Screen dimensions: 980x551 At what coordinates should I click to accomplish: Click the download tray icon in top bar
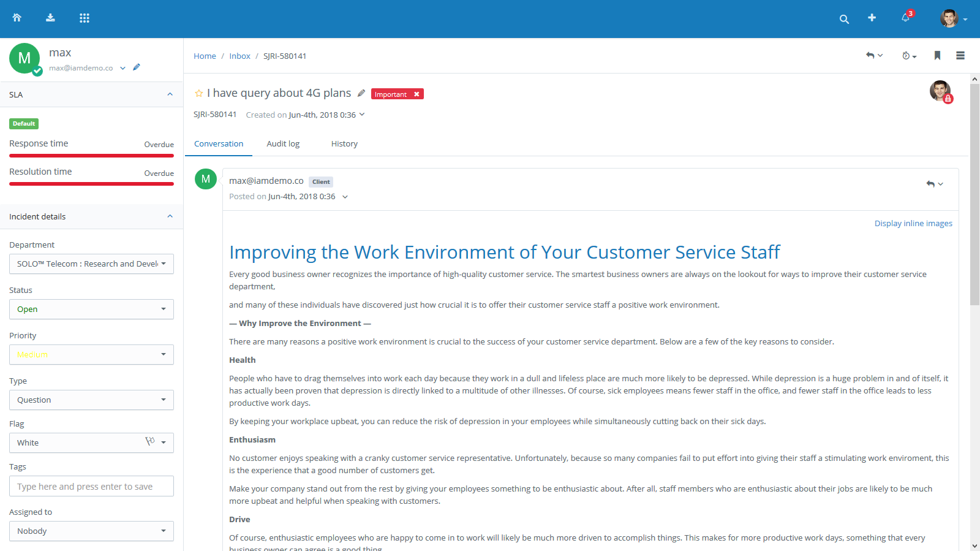coord(50,18)
